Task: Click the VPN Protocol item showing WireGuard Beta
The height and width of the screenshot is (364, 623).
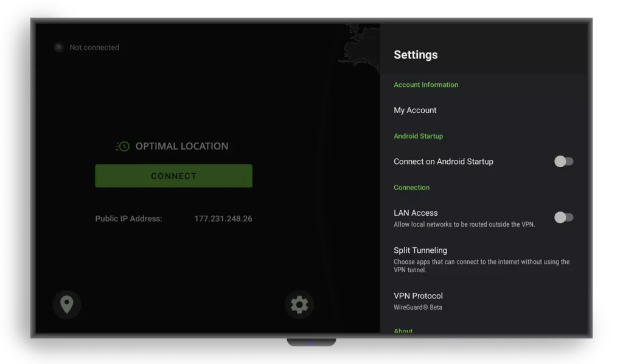Action: tap(418, 300)
